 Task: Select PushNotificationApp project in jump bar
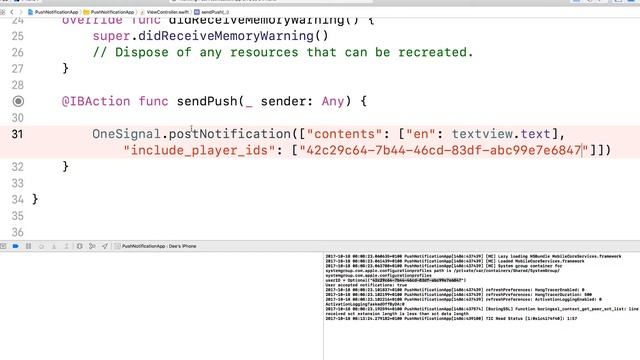pyautogui.click(x=53, y=12)
